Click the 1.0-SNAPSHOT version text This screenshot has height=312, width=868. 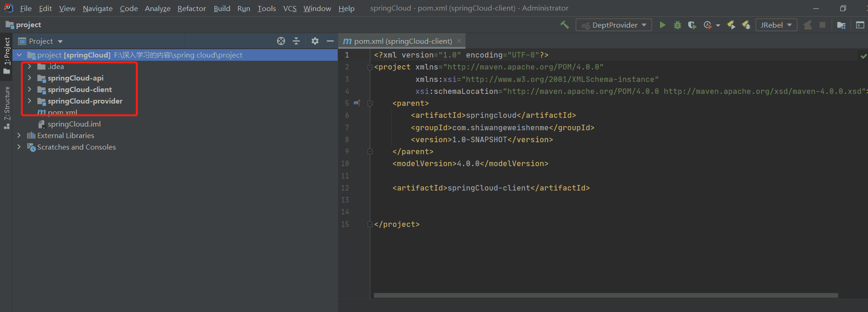pos(480,139)
